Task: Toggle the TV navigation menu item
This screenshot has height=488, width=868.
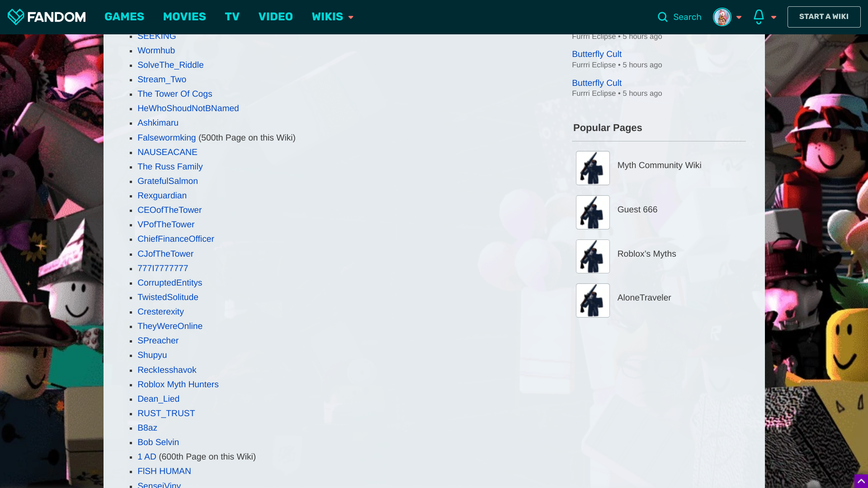Action: pyautogui.click(x=232, y=17)
